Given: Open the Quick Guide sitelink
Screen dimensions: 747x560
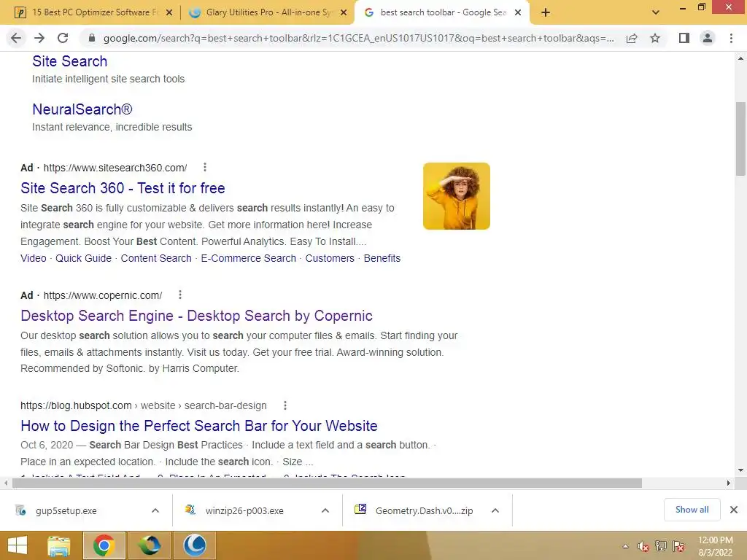Looking at the screenshot, I should [83, 258].
